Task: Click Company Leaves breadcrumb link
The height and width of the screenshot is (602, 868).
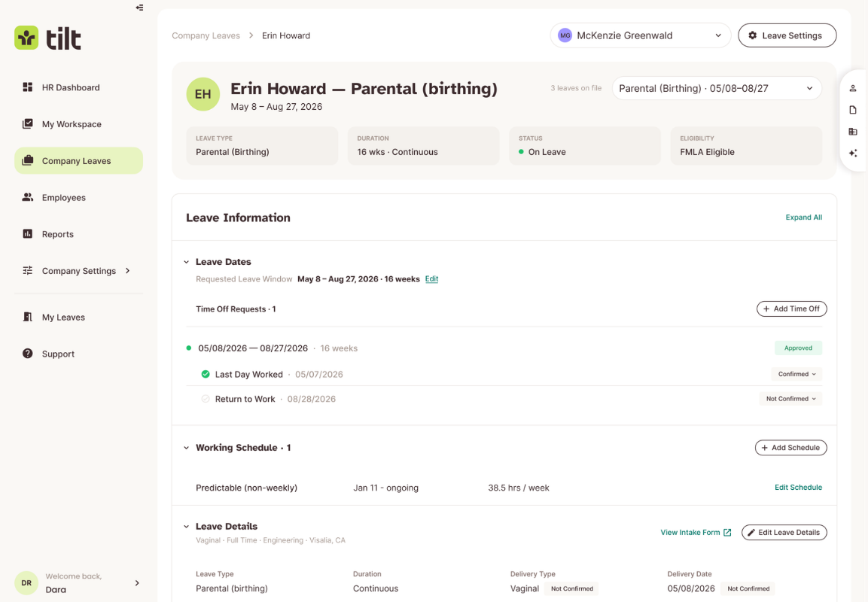Action: pyautogui.click(x=206, y=35)
